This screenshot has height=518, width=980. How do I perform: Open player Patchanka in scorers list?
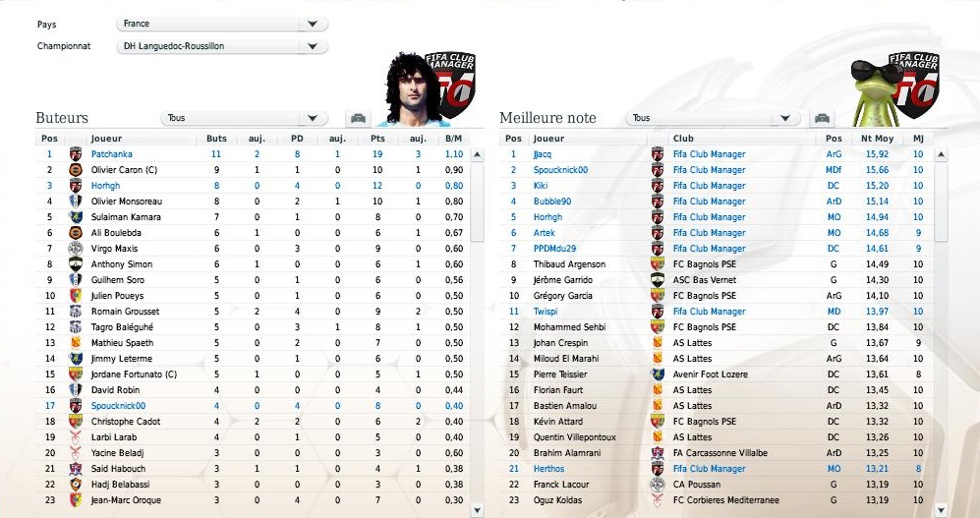pyautogui.click(x=111, y=154)
